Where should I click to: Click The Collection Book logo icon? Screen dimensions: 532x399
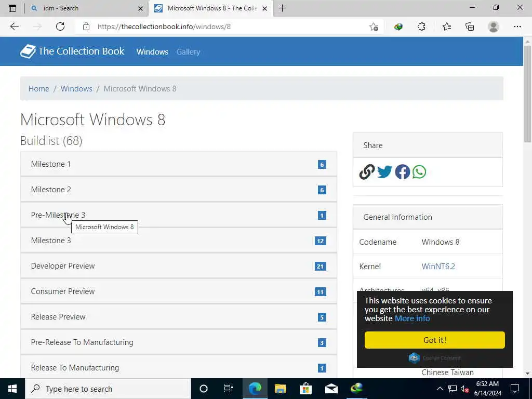[28, 51]
